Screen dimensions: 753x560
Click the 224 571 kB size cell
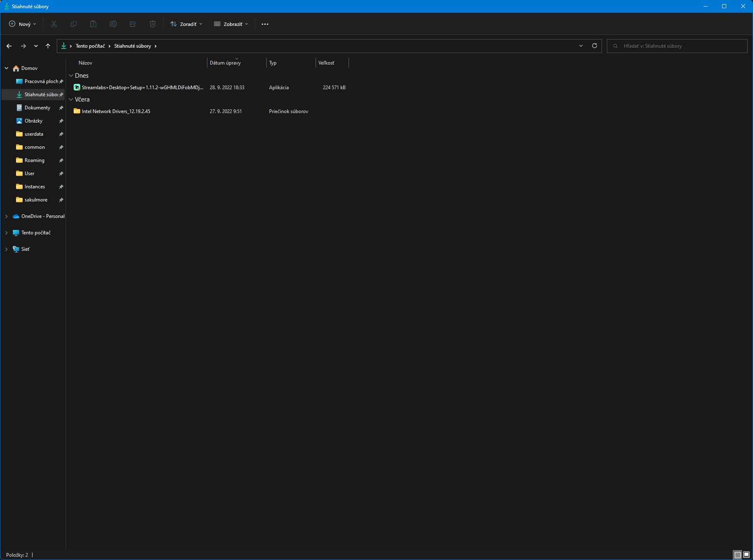tap(334, 88)
